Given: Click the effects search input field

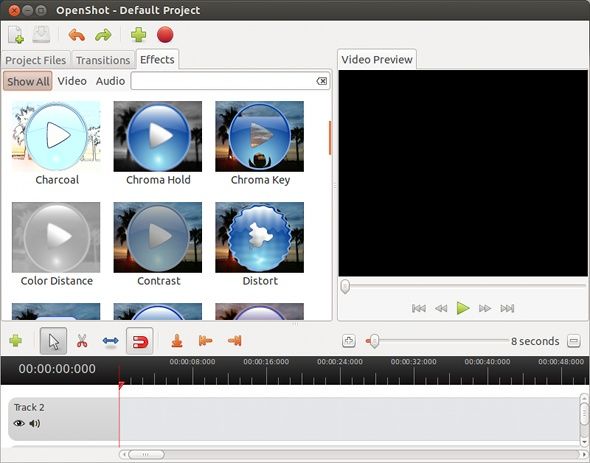Looking at the screenshot, I should point(230,81).
